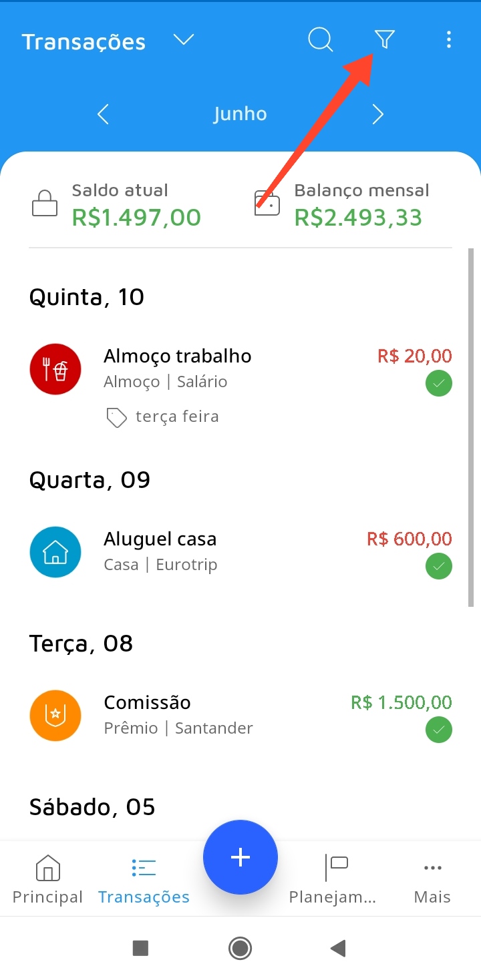Open the Planejamento tab
The width and height of the screenshot is (481, 980).
pos(333,880)
